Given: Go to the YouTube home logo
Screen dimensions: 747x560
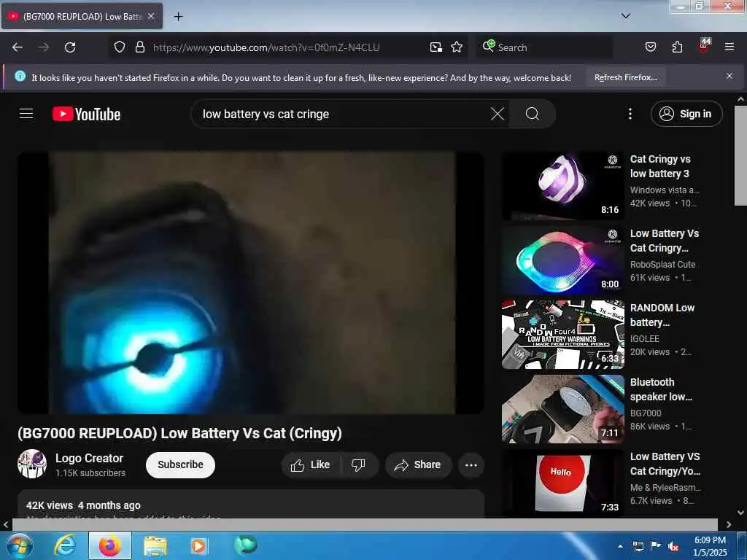Looking at the screenshot, I should [86, 114].
